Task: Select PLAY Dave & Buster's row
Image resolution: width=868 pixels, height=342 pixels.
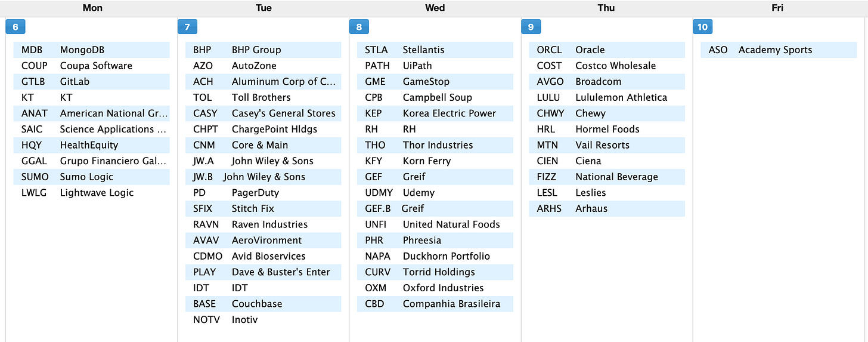Action: tap(263, 272)
